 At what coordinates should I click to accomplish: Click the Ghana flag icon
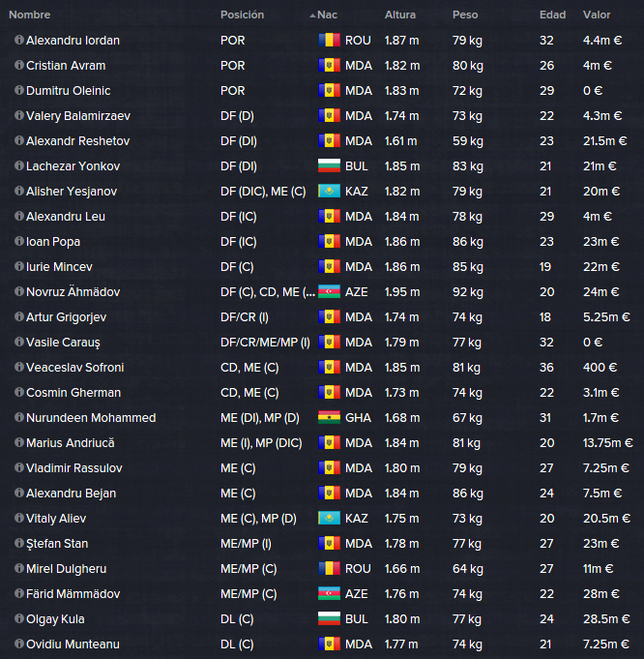coord(329,417)
